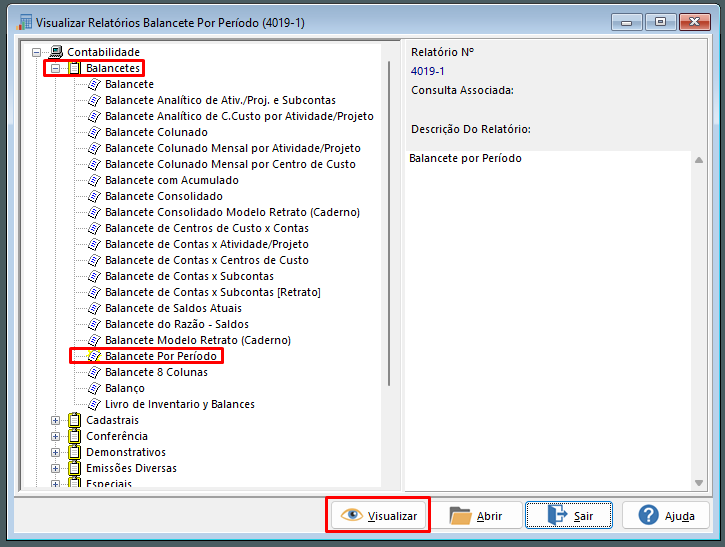Minimize the report viewer window

tap(627, 22)
